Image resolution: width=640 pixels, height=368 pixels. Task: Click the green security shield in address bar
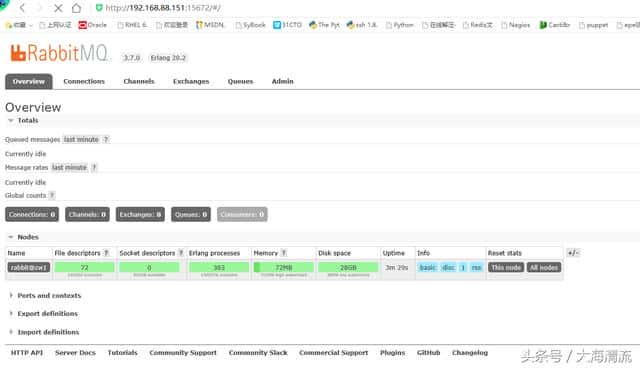pos(99,8)
